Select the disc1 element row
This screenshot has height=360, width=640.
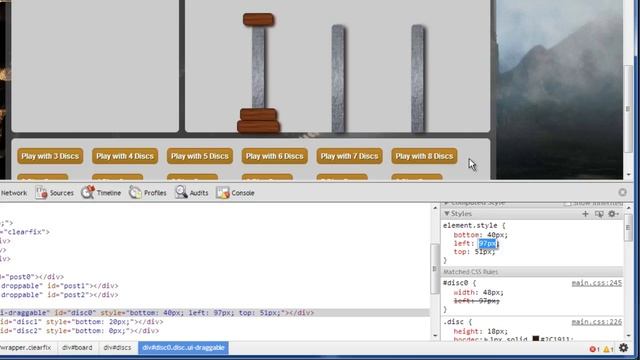click(215, 322)
